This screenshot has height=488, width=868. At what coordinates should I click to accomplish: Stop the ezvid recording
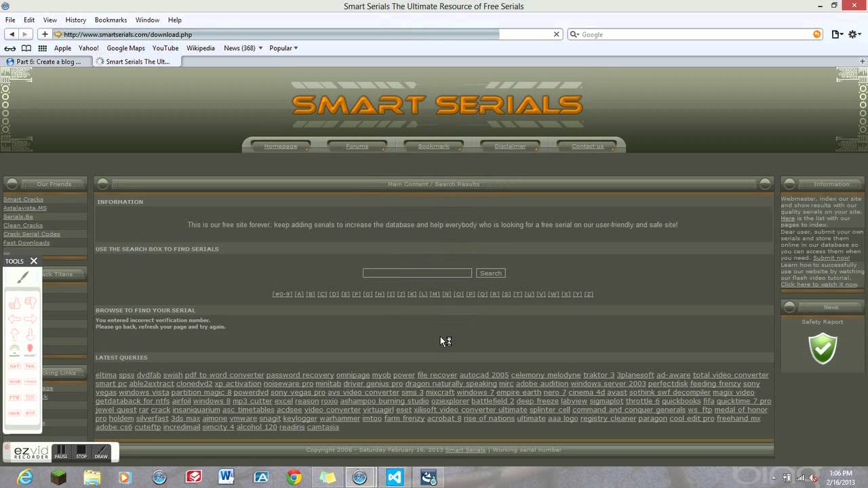point(81,452)
